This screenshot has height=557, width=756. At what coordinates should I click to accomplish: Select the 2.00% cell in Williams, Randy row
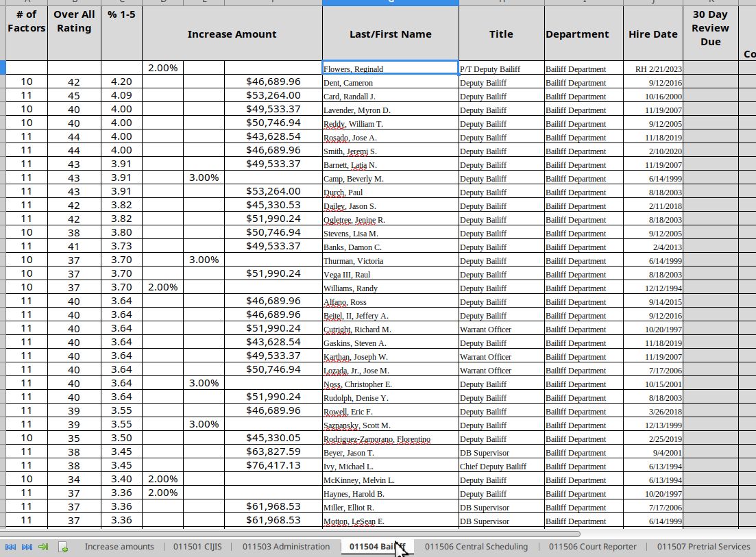[x=163, y=287]
